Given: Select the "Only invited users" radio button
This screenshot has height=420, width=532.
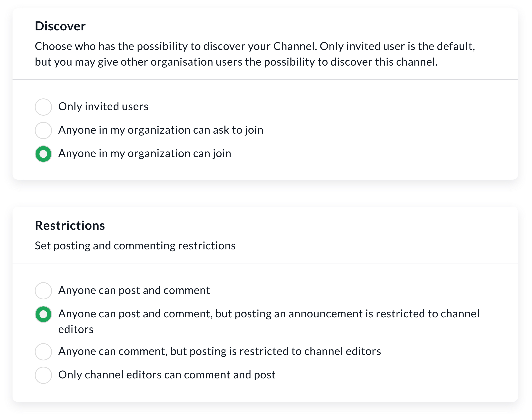Looking at the screenshot, I should tap(43, 107).
